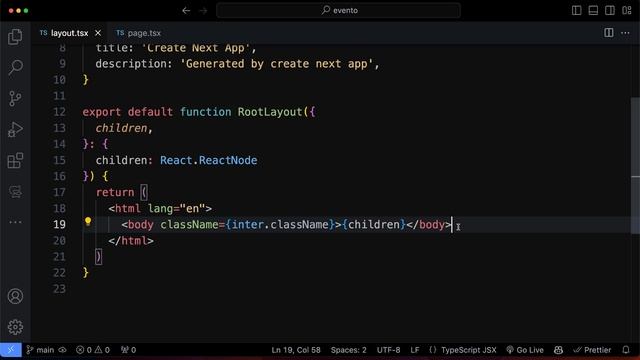Toggle the secondary side bar layout icon

pyautogui.click(x=610, y=11)
